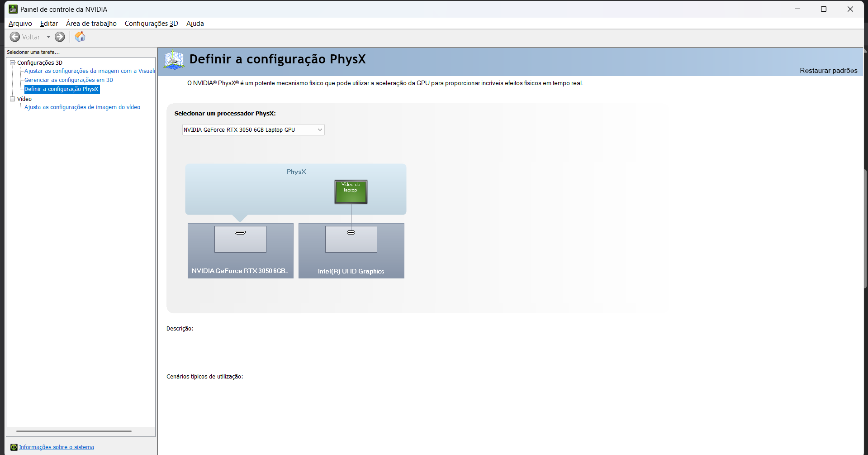868x455 pixels.
Task: Maximize the NVIDIA control panel window
Action: [824, 9]
